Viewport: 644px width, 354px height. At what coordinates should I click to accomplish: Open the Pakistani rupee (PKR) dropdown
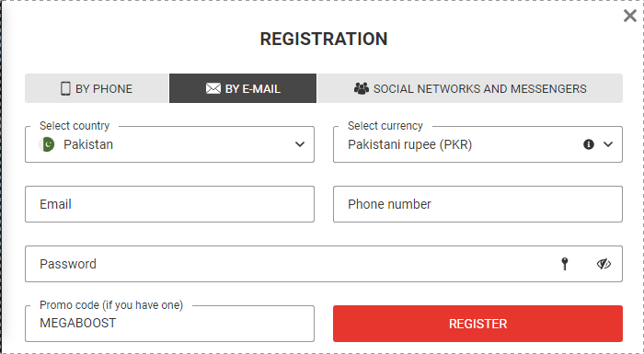(477, 144)
